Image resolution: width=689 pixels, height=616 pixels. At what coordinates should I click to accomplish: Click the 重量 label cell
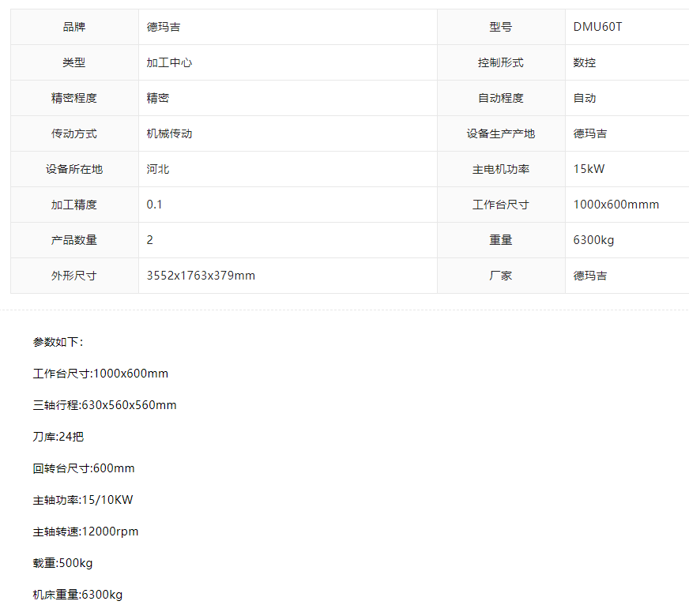tap(501, 240)
